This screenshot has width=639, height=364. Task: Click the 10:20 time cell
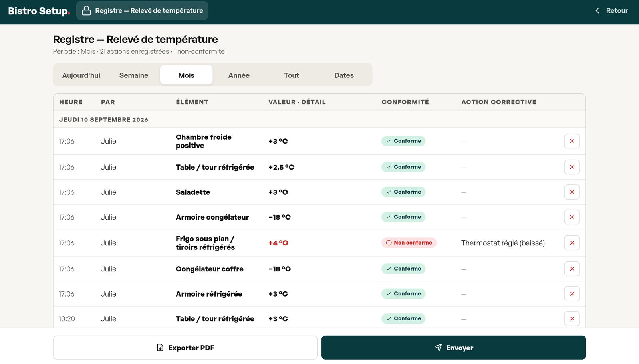(x=67, y=319)
